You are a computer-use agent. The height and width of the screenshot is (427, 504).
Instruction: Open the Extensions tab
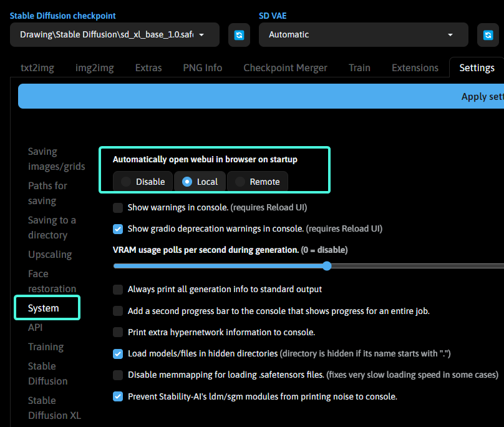415,67
